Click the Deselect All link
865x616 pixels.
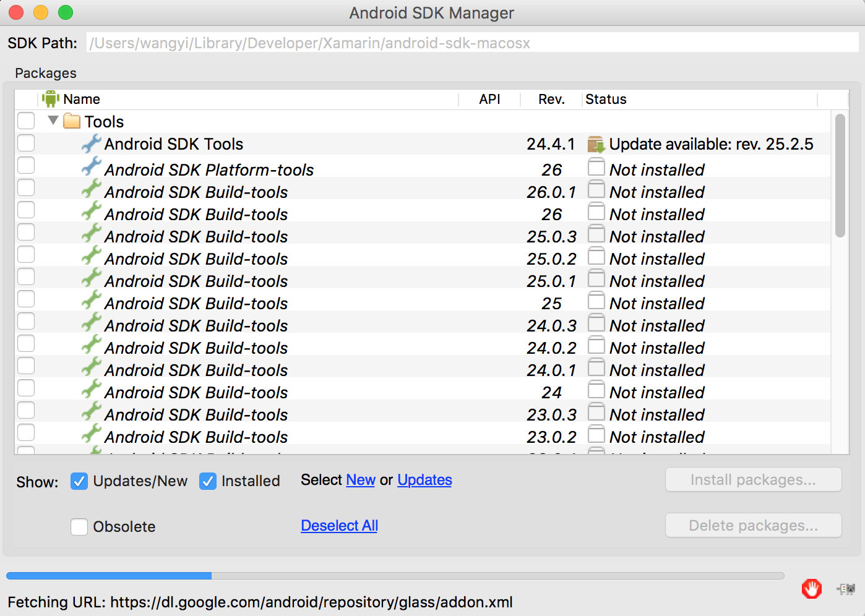pyautogui.click(x=339, y=526)
